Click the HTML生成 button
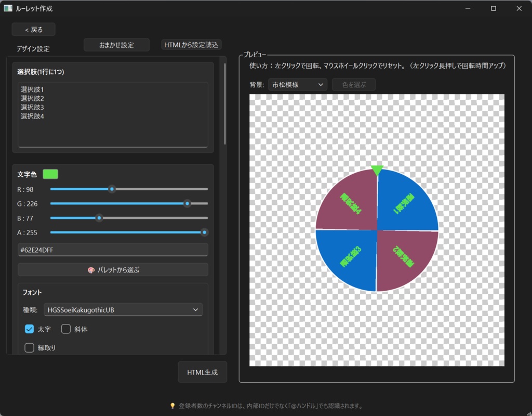Screen dimensions: 532x416 pyautogui.click(x=202, y=372)
